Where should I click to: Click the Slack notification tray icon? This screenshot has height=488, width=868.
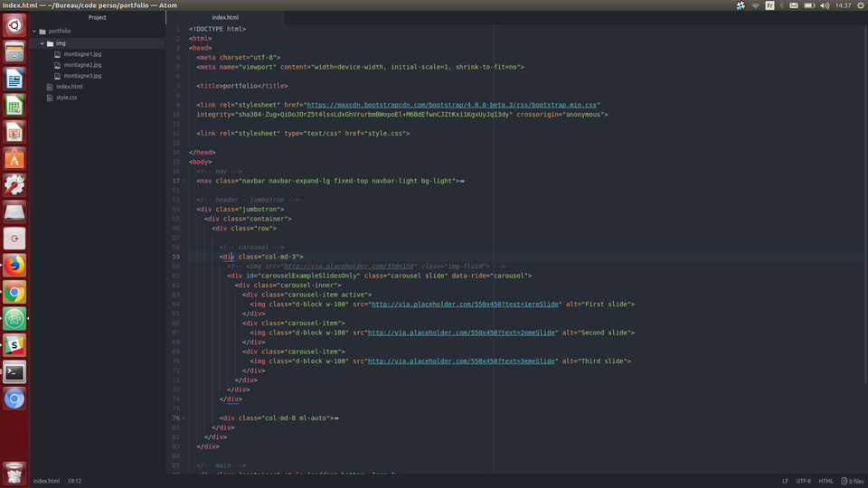click(741, 5)
